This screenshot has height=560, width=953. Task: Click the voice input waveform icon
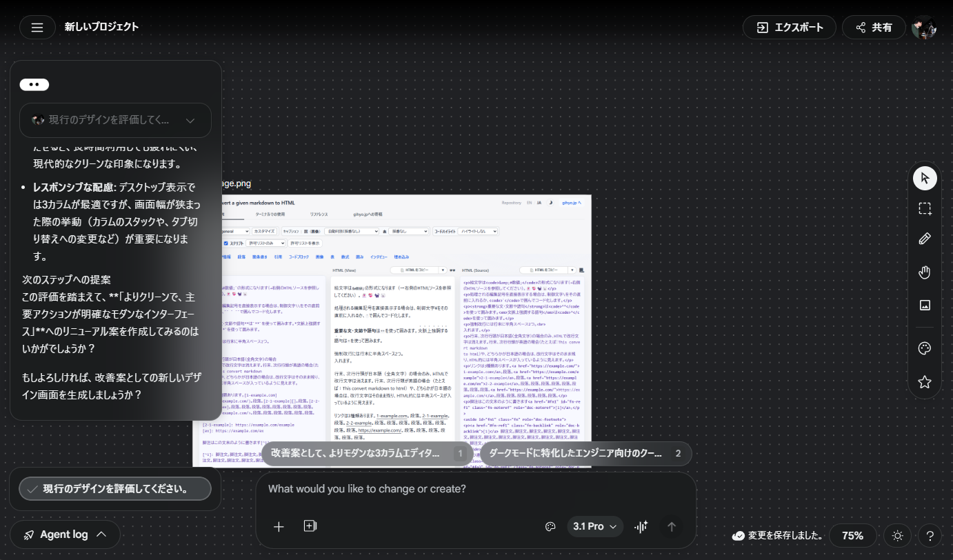pos(641,526)
